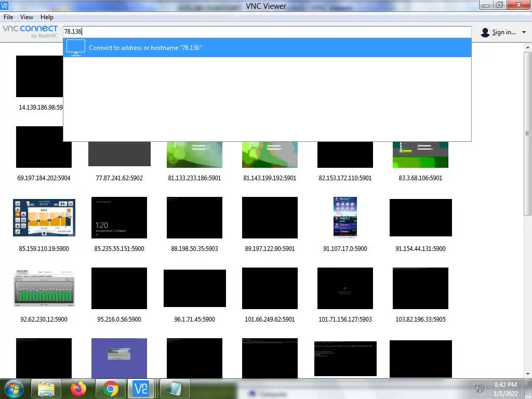
Task: Open the 81.133.233.186:5901 thumbnail
Action: click(194, 155)
